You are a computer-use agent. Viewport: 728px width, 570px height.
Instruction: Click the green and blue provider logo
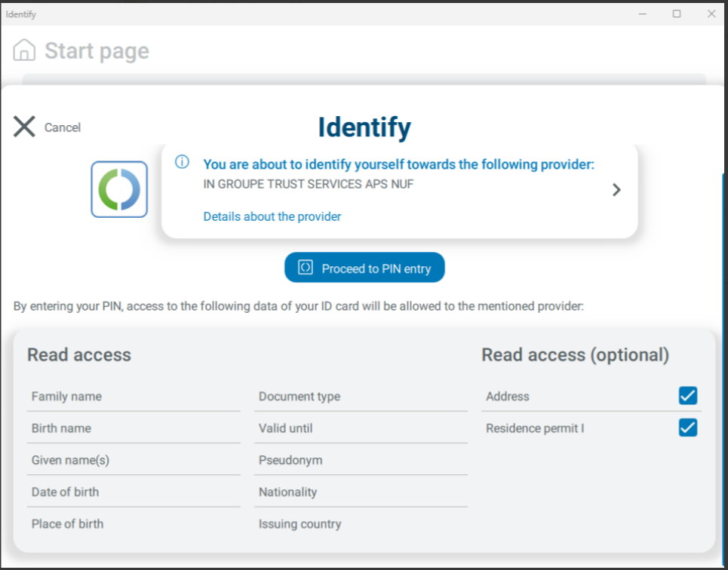[x=119, y=189]
